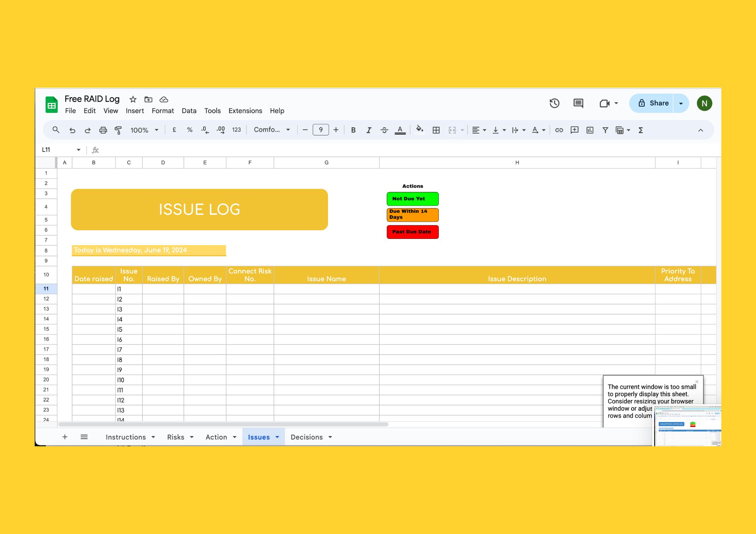Click the text color highlight icon
Image resolution: width=756 pixels, height=534 pixels.
[x=401, y=130]
